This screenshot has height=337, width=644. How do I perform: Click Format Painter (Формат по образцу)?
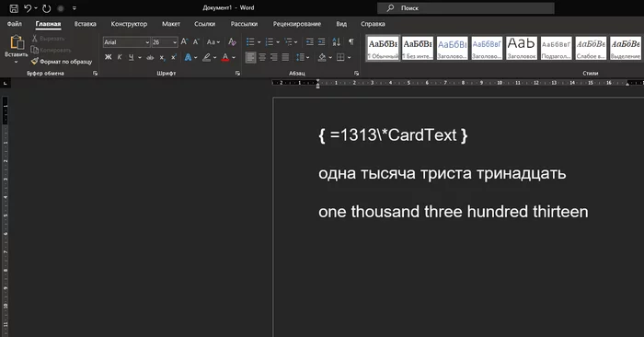click(62, 62)
